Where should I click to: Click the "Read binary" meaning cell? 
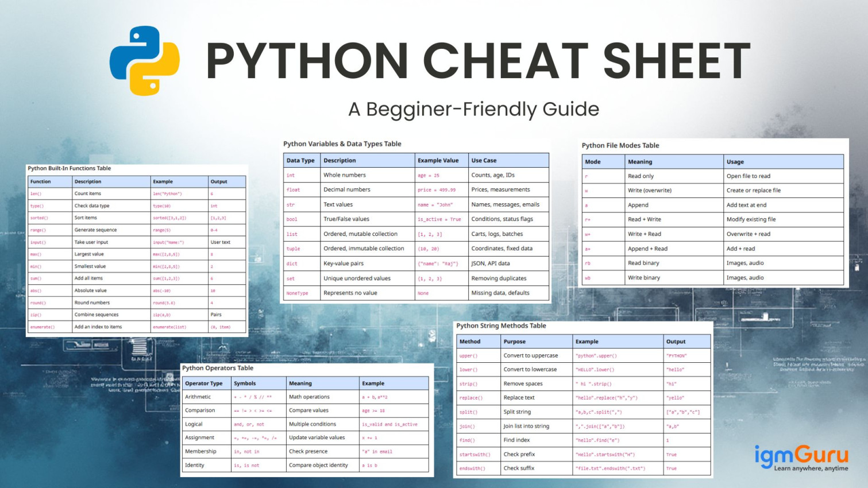[643, 263]
